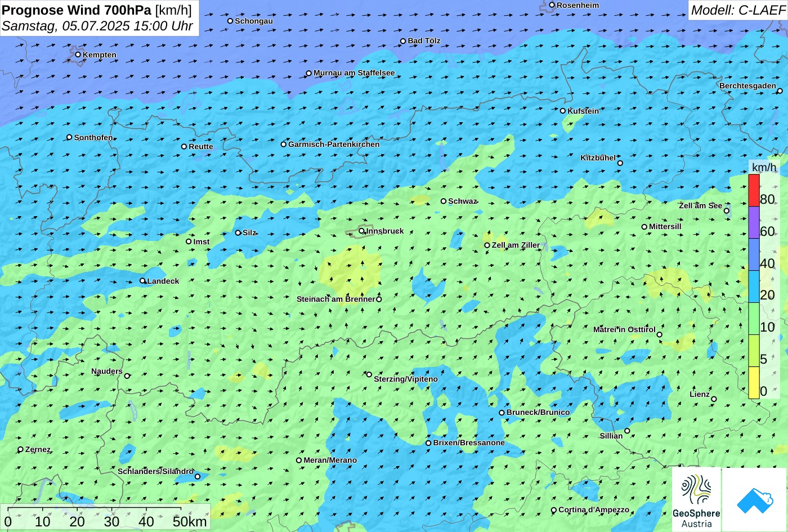788x532 pixels.
Task: Click the Kufstein map marker
Action: point(563,111)
